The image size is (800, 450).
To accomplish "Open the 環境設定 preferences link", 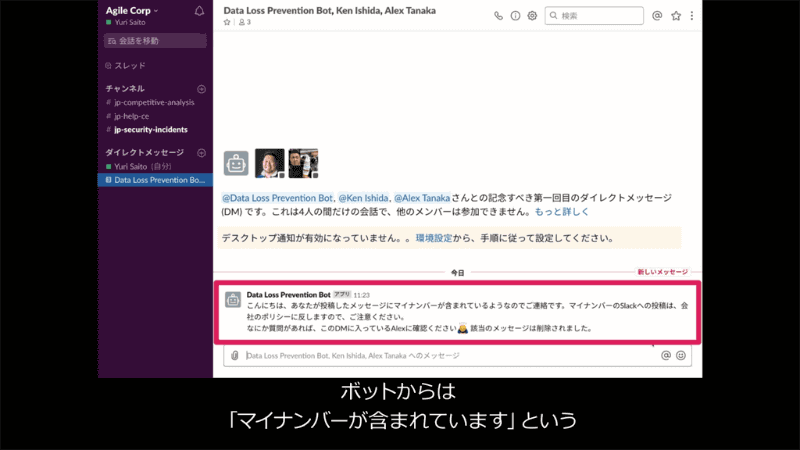I will [x=434, y=238].
